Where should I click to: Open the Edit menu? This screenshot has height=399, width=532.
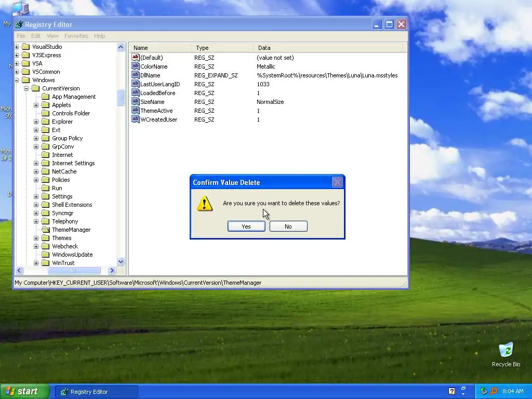coord(36,36)
